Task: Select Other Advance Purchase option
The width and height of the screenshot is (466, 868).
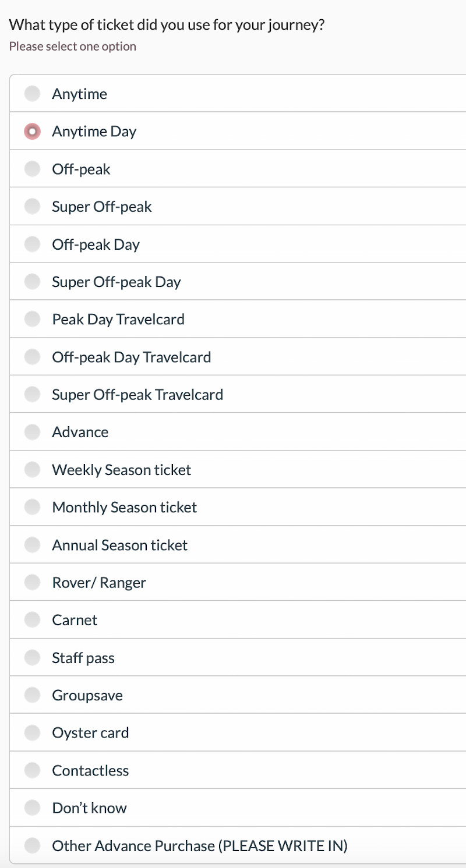Action: click(x=33, y=845)
